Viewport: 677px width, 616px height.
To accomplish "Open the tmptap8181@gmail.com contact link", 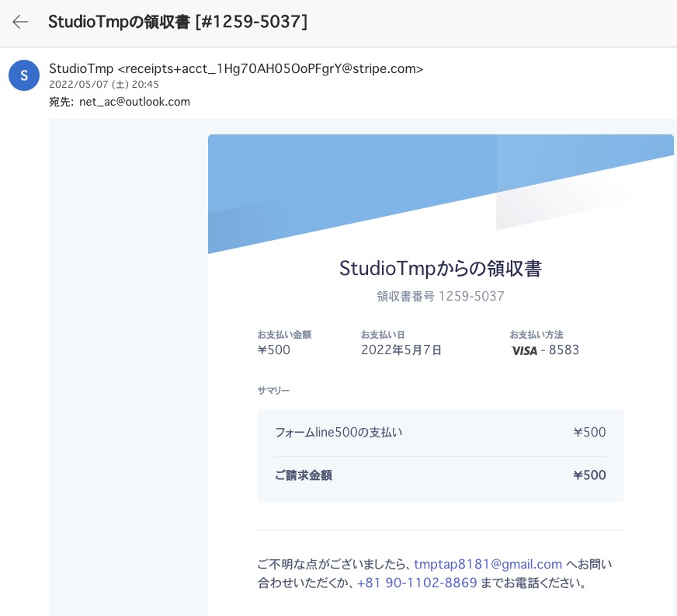I will click(x=488, y=564).
